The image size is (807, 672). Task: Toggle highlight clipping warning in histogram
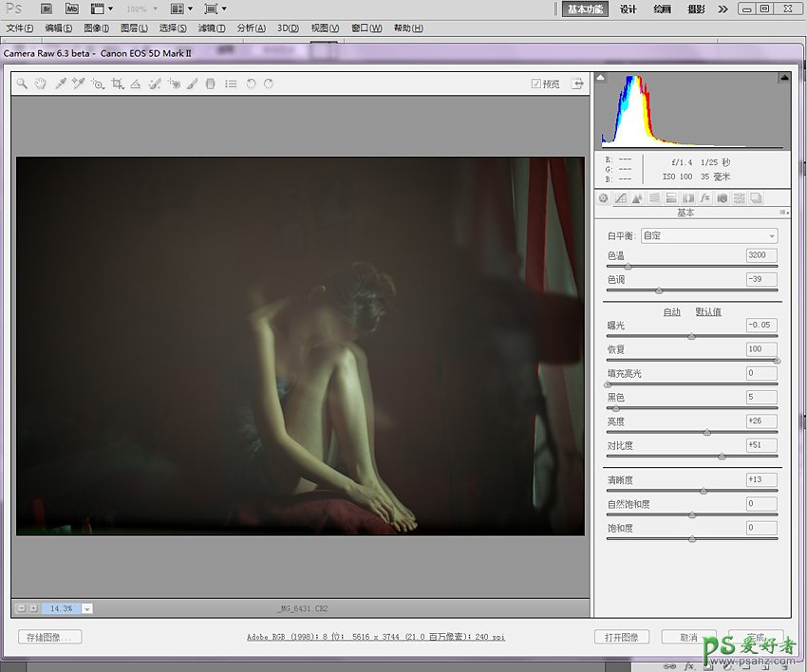[x=783, y=78]
